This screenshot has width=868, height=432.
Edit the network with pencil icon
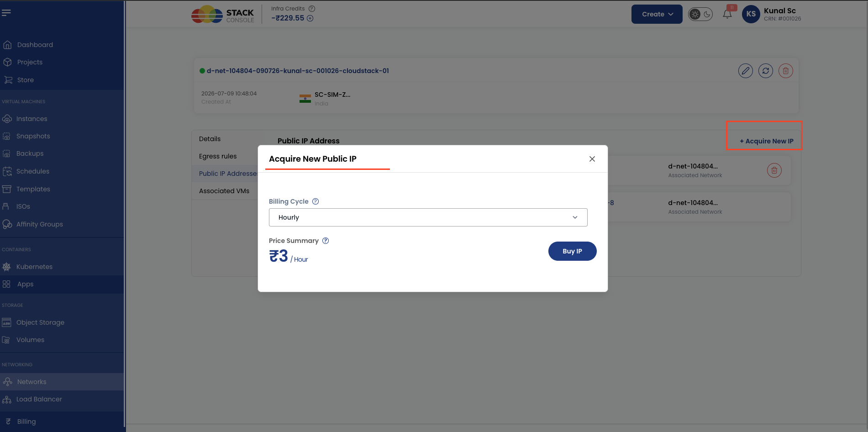point(746,71)
